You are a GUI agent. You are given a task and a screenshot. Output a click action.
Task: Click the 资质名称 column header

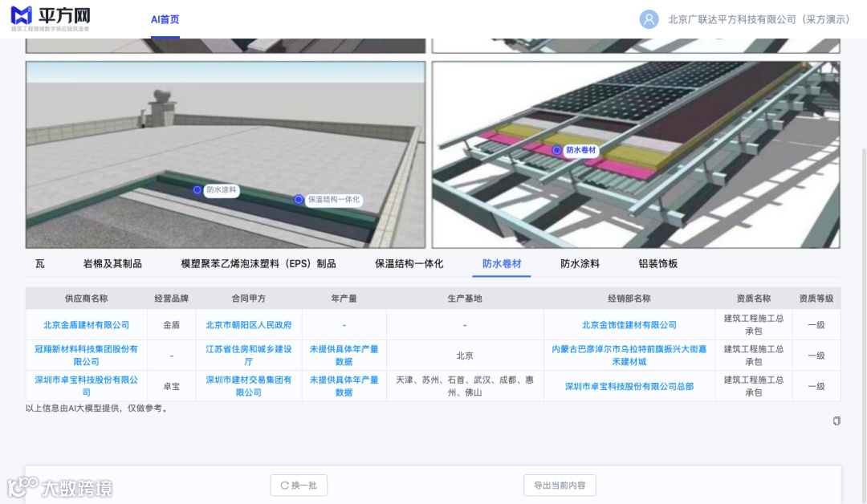(754, 299)
